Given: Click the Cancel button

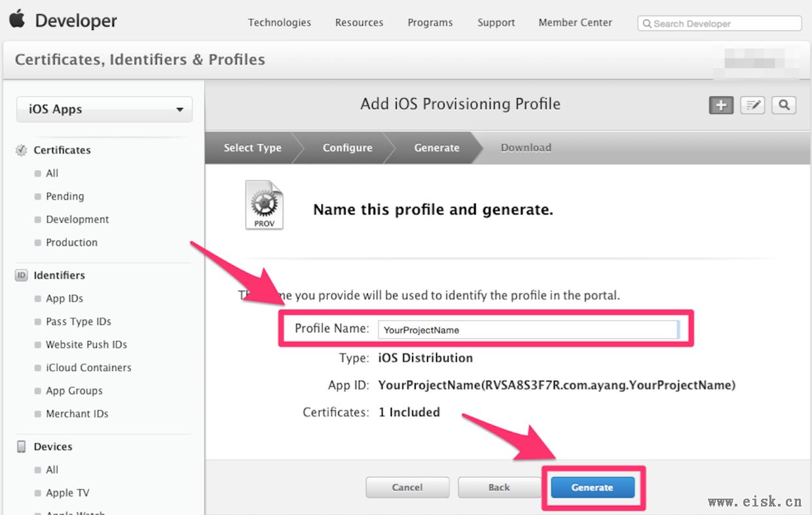Looking at the screenshot, I should pos(407,488).
